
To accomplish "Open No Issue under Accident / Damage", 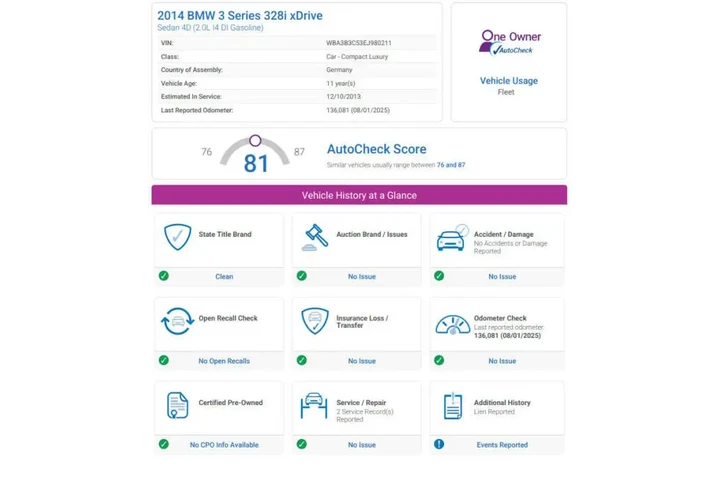I will tap(502, 277).
